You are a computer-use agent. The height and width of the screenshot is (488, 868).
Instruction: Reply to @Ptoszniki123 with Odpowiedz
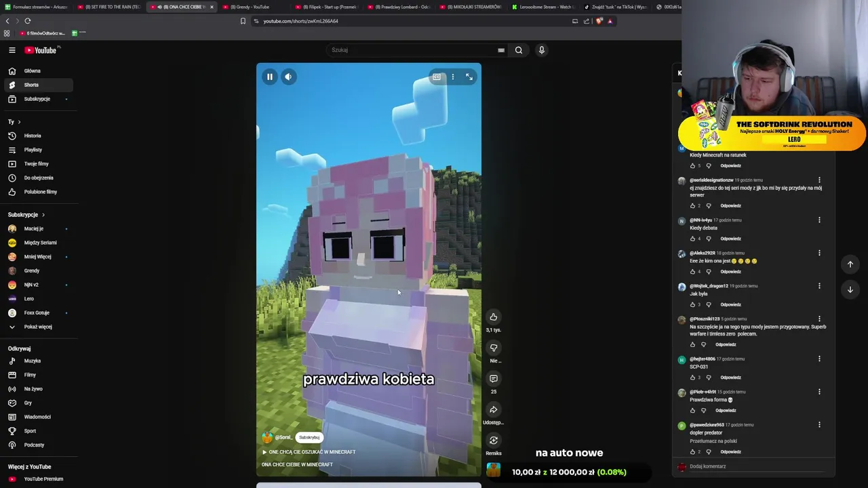[x=726, y=344]
